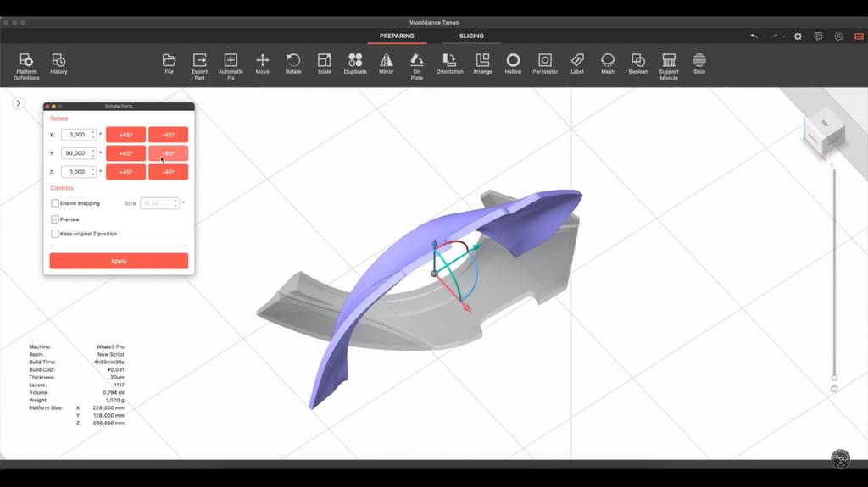Viewport: 868px width, 487px height.
Task: Open the Orientation tool
Action: (x=449, y=64)
